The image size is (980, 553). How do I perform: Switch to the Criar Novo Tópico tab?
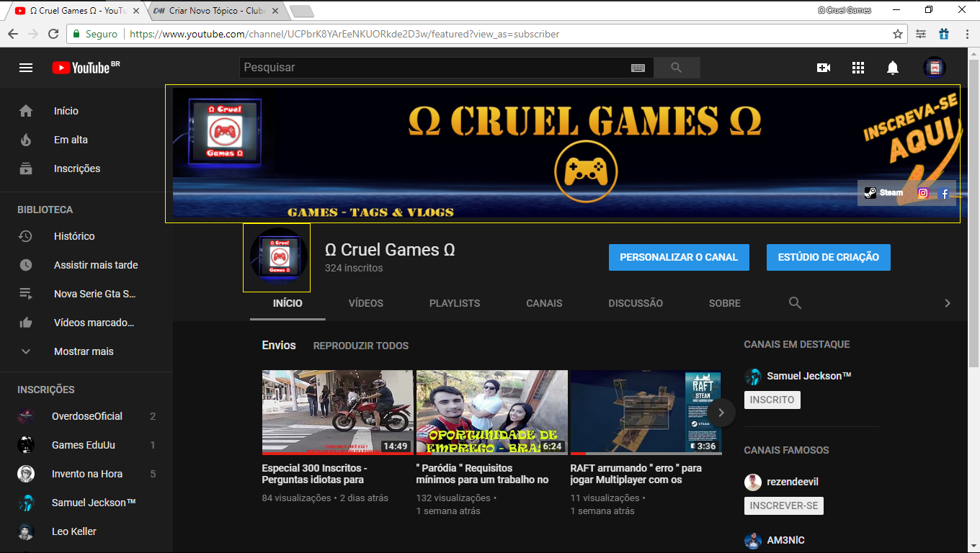(x=216, y=12)
